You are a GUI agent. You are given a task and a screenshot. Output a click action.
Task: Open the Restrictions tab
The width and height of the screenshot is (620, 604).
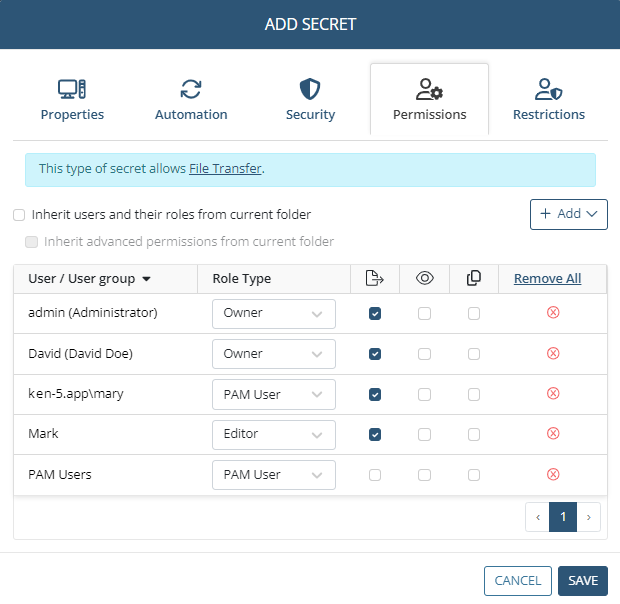tap(549, 100)
